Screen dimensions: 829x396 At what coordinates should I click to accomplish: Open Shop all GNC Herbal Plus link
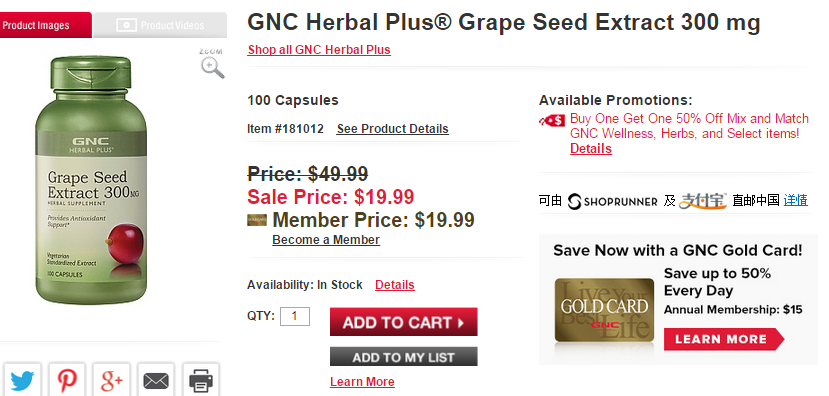click(319, 50)
